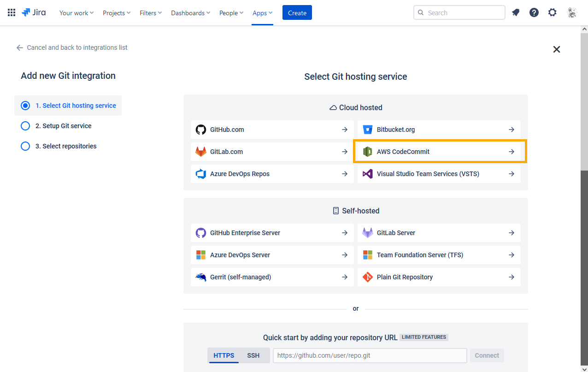Click the arrow on Azure DevOps Repos row

pos(345,174)
